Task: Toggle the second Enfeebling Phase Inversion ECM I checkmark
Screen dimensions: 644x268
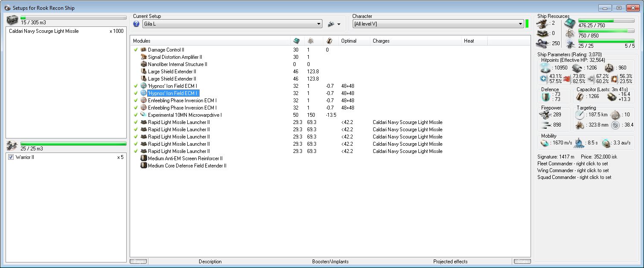Action: pos(136,108)
